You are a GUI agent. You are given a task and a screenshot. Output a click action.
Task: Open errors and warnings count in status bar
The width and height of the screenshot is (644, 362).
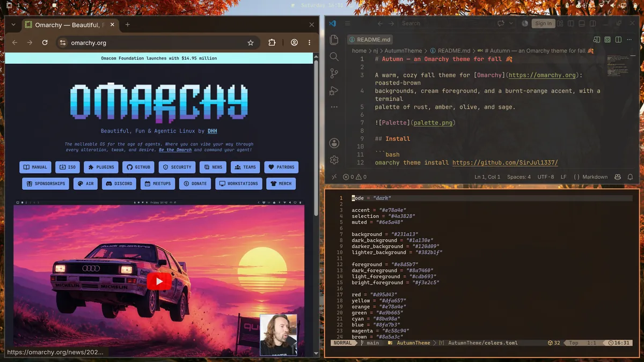[355, 176]
